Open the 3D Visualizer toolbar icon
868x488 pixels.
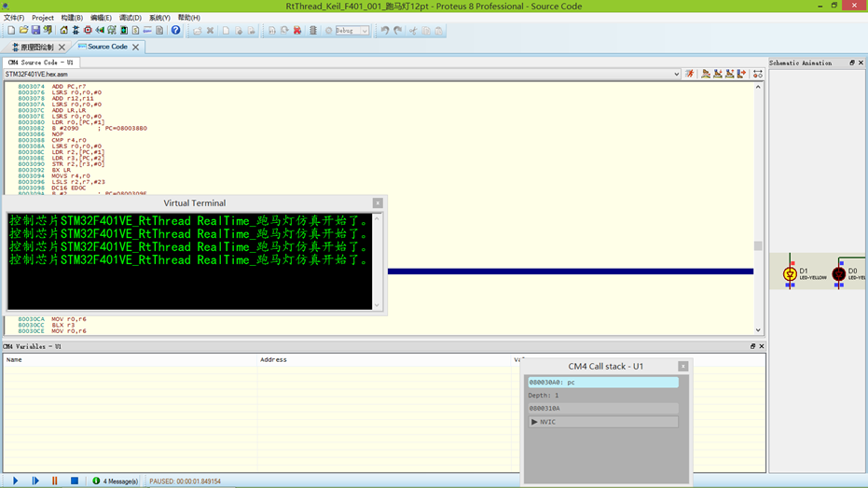tap(100, 31)
